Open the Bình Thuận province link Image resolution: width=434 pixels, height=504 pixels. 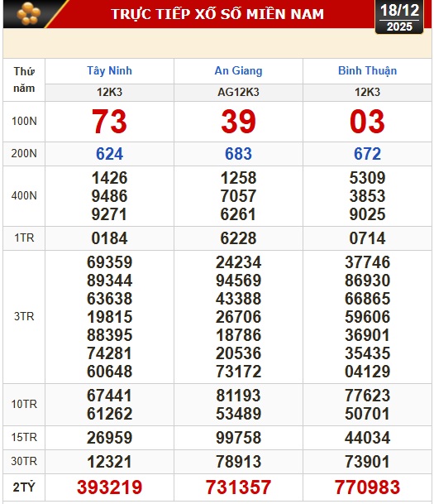[368, 70]
